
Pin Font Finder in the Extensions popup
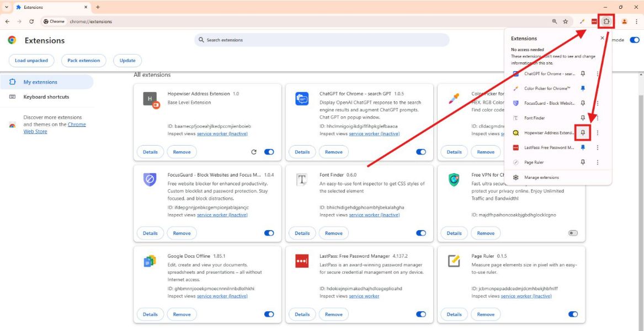click(583, 118)
